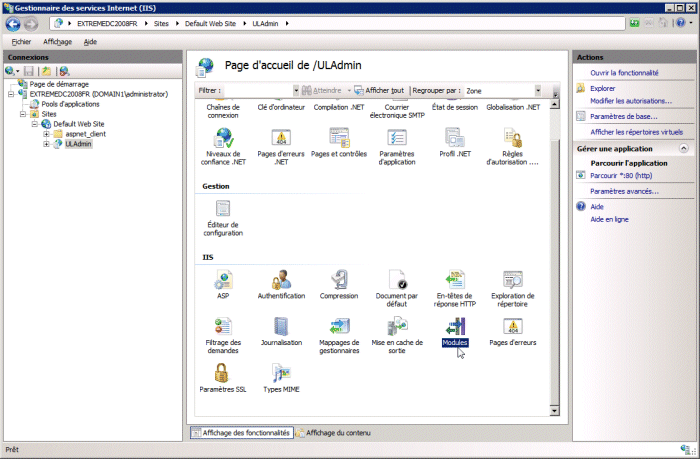
Task: Click the feature list scrollbar down arrow
Action: click(554, 411)
